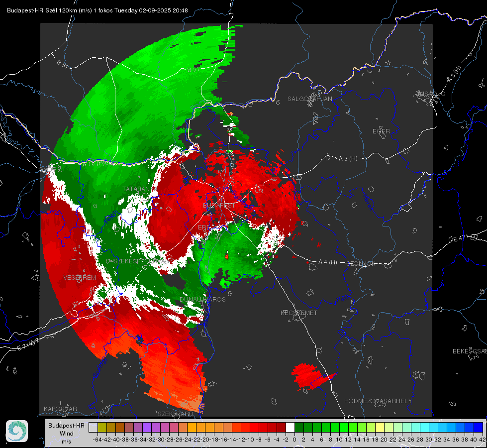Click the radar title text at top

tap(97, 10)
